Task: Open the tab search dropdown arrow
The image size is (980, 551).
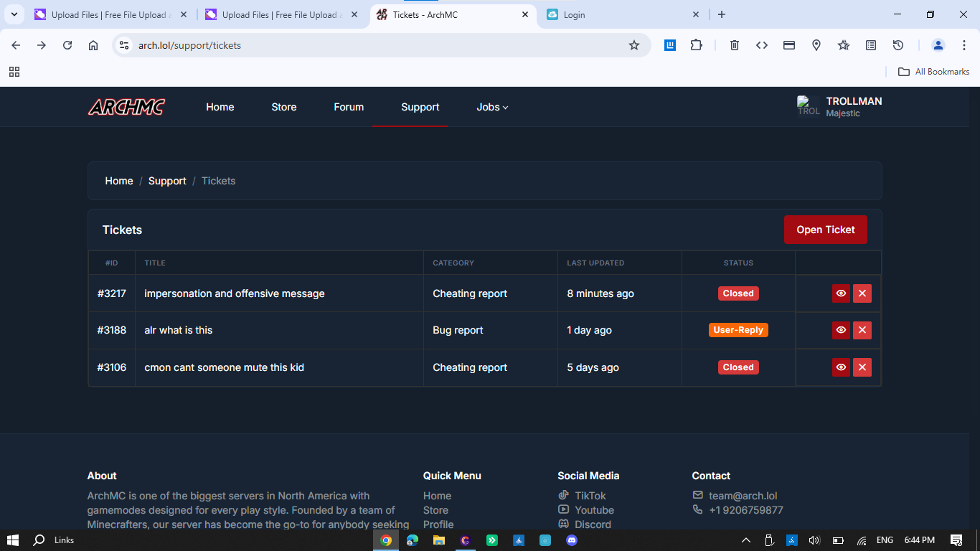Action: [14, 14]
